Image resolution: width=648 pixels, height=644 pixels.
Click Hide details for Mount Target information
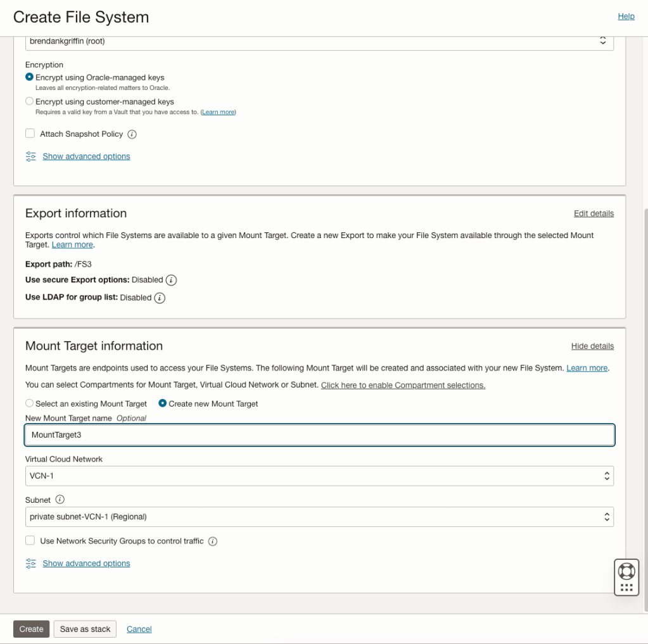592,346
